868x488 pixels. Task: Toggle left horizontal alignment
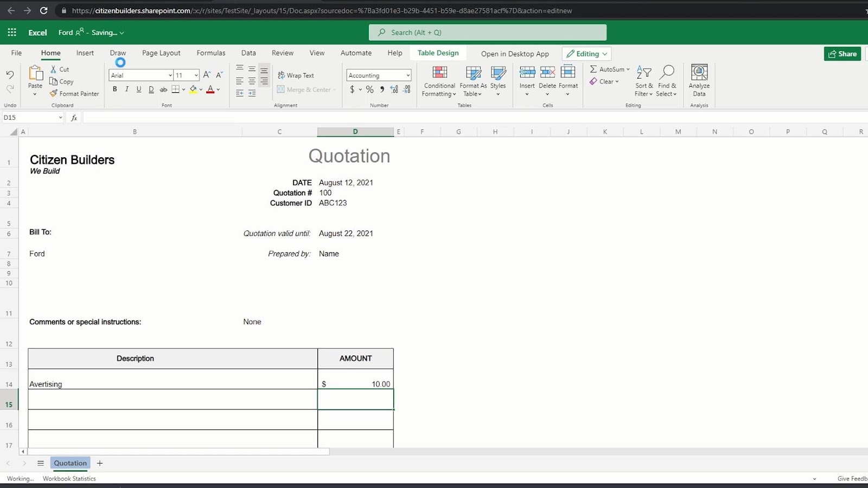tap(240, 81)
